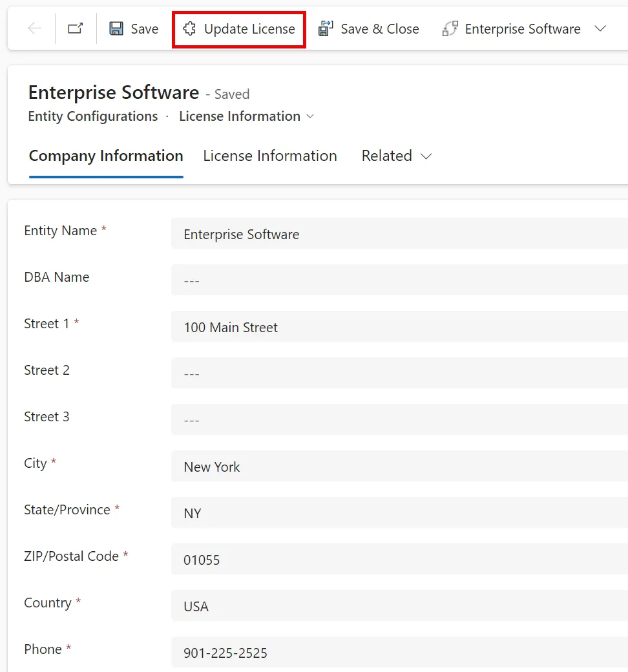Click the ZIP/Postal Code label

click(x=71, y=556)
